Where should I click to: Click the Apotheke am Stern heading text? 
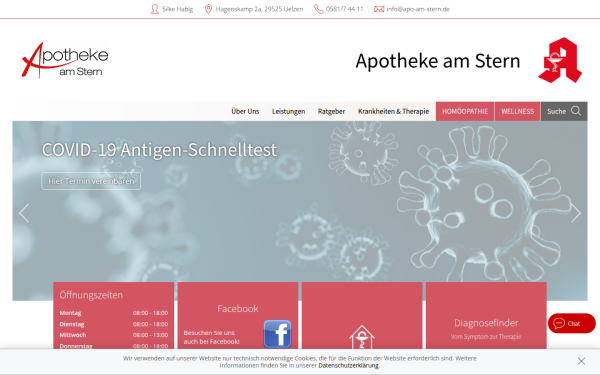438,61
